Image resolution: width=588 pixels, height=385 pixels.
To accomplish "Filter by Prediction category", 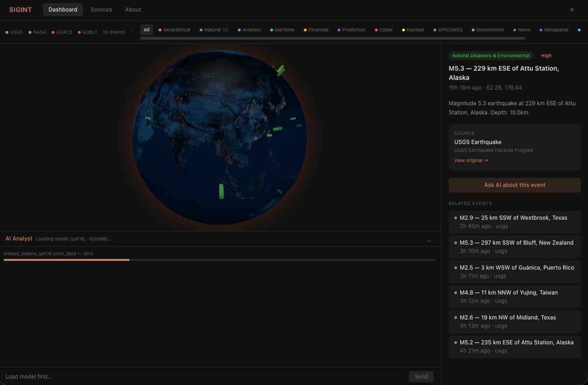I will pos(351,30).
